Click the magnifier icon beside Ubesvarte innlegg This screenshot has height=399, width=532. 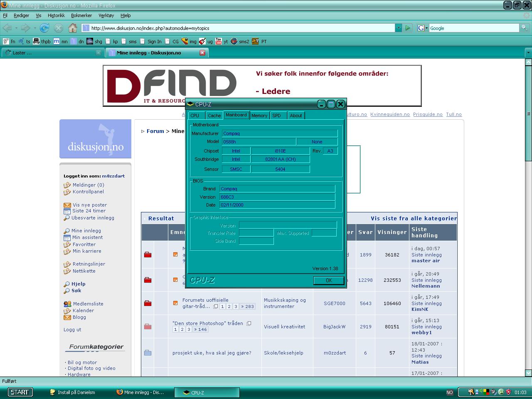(x=66, y=218)
